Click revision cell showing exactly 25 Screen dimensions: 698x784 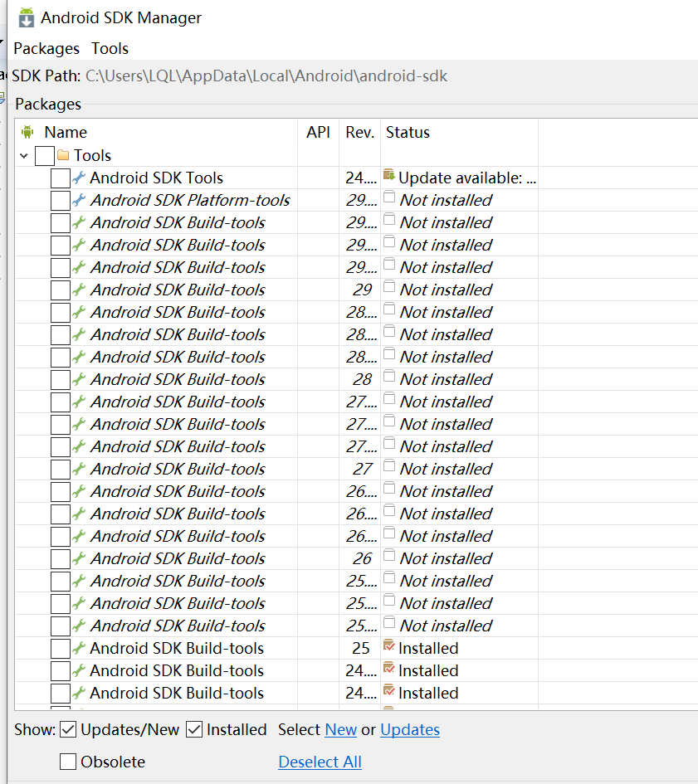(361, 649)
